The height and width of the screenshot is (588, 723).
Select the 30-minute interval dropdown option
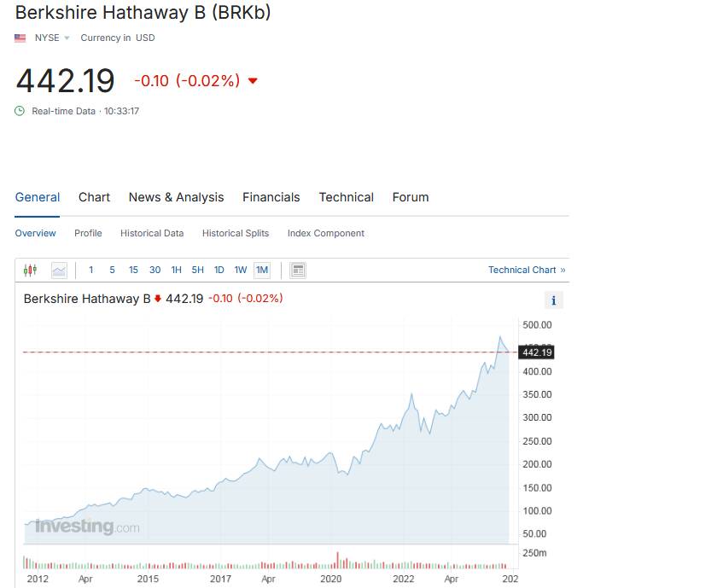[x=155, y=270]
